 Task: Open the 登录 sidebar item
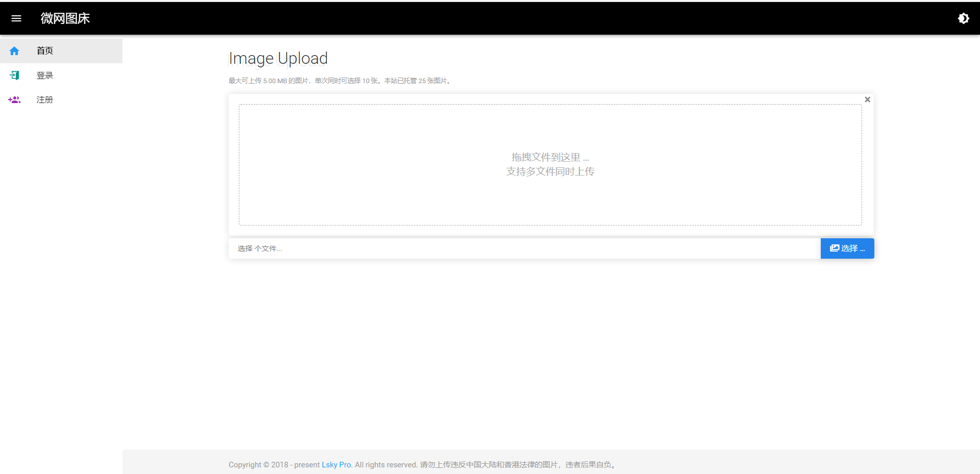coord(61,76)
